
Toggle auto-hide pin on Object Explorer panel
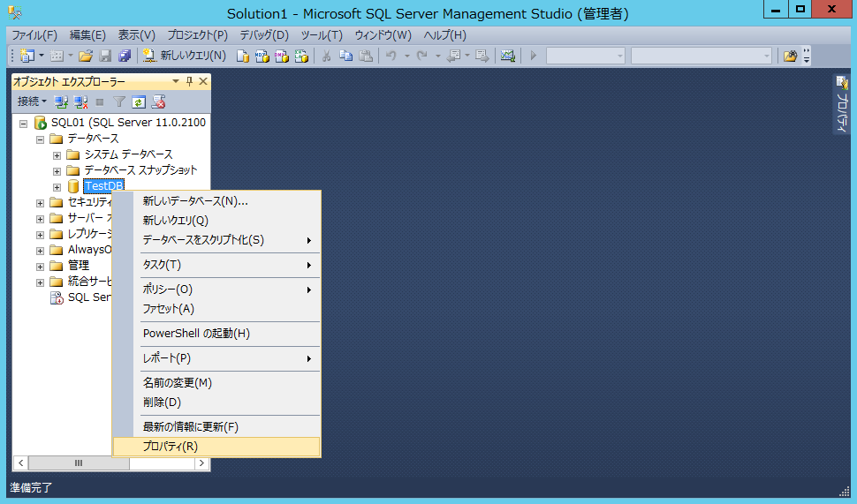click(189, 81)
